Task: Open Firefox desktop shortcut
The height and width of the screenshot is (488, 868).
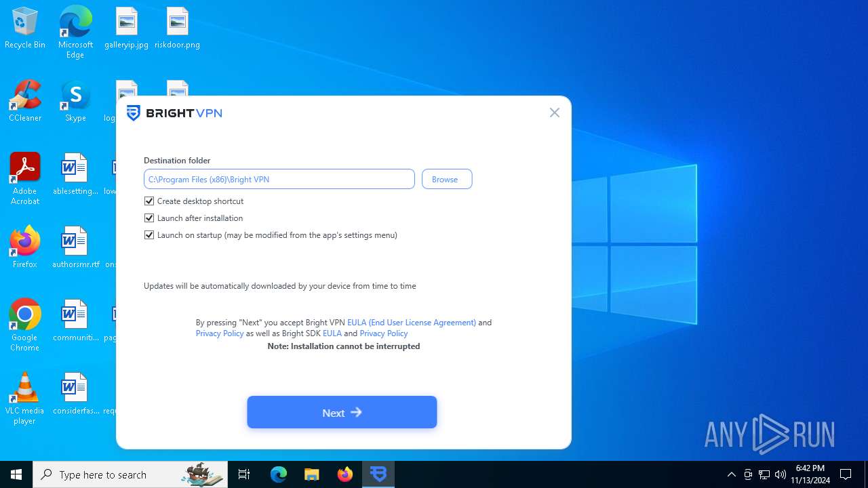Action: [x=25, y=248]
